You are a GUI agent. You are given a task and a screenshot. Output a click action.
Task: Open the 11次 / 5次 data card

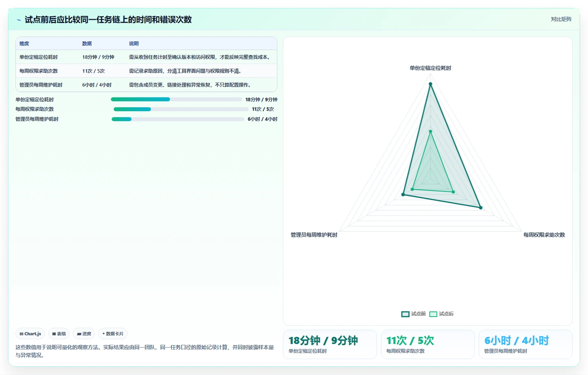[x=428, y=344]
